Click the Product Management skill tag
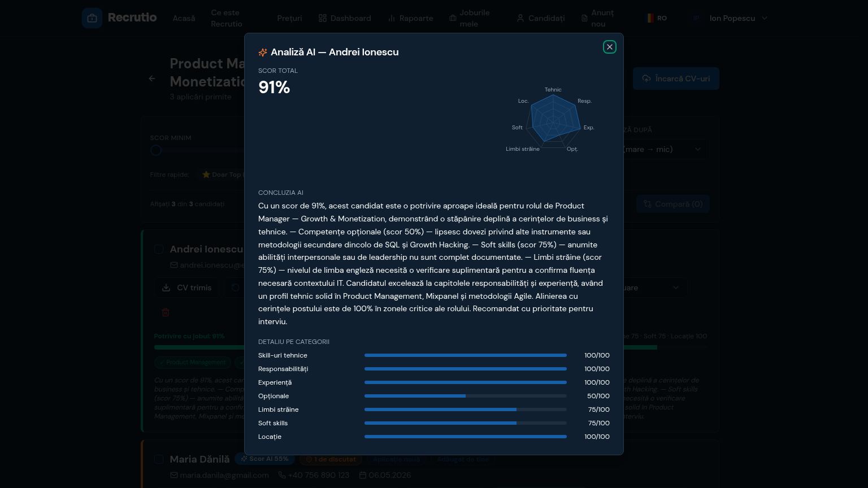This screenshot has height=488, width=868. point(193,362)
